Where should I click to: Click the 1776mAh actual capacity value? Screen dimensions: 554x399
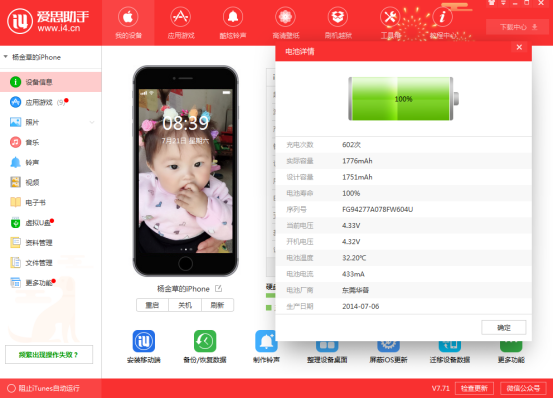tap(357, 161)
